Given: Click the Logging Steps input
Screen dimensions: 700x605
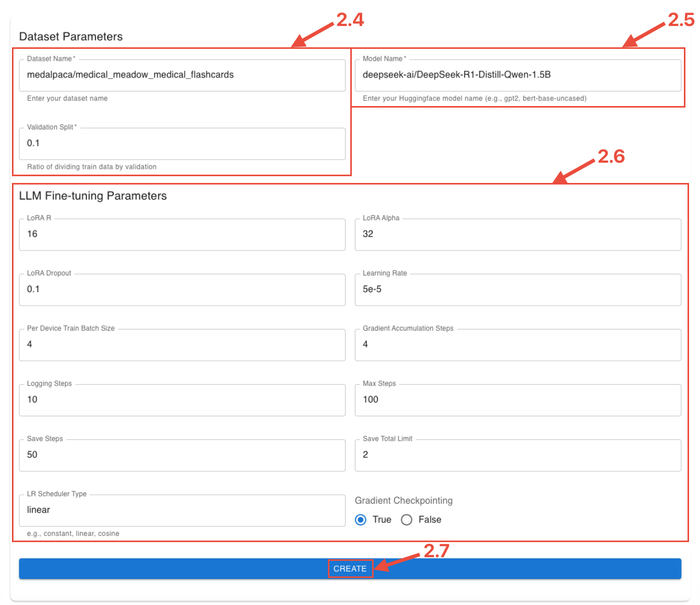Looking at the screenshot, I should [x=182, y=400].
